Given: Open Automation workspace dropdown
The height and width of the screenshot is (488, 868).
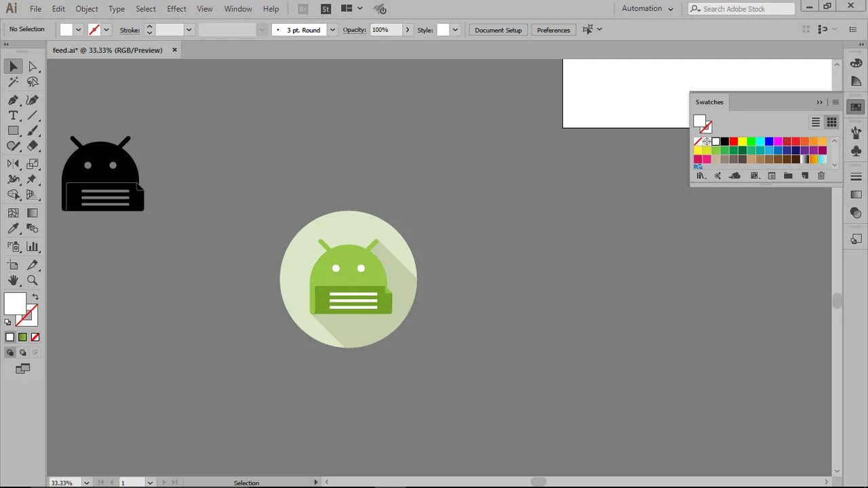Looking at the screenshot, I should point(647,9).
